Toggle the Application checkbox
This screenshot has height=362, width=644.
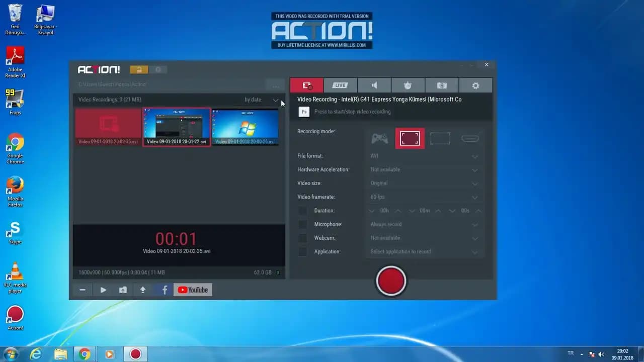pyautogui.click(x=302, y=251)
